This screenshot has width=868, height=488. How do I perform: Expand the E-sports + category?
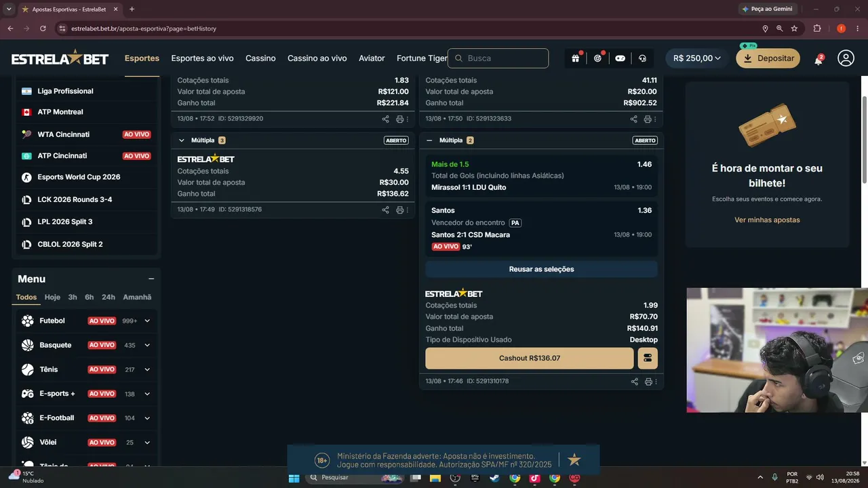click(147, 394)
